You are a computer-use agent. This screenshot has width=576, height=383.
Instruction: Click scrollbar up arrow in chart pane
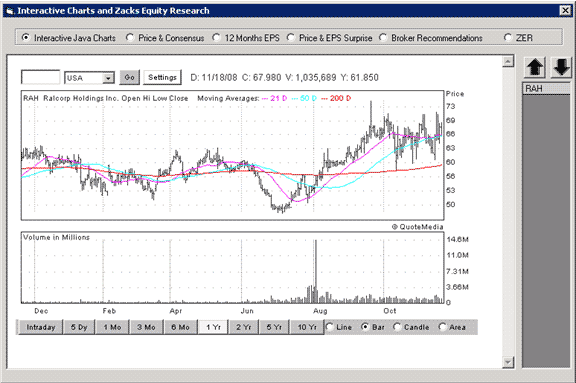pos(508,61)
